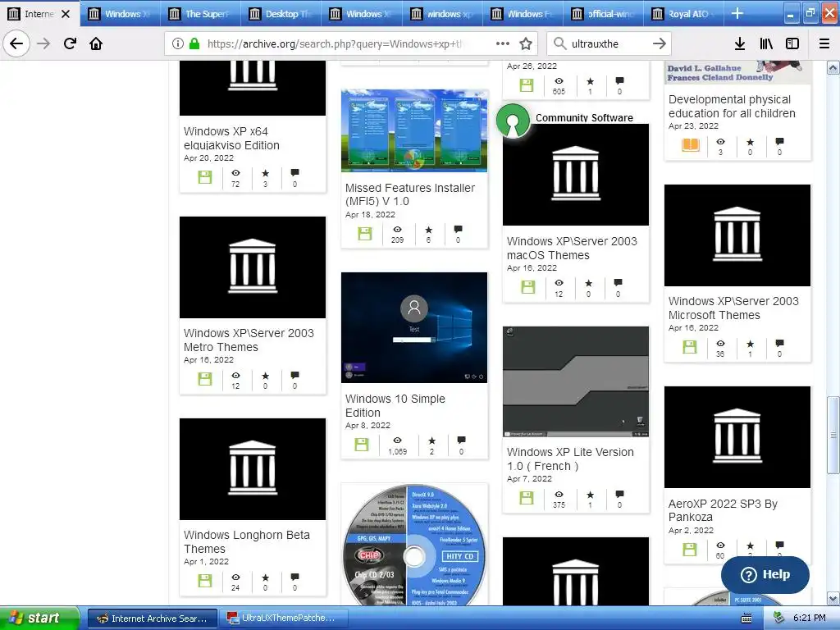Image resolution: width=840 pixels, height=630 pixels.
Task: Open the Library bookmarks icon
Action: (x=766, y=43)
